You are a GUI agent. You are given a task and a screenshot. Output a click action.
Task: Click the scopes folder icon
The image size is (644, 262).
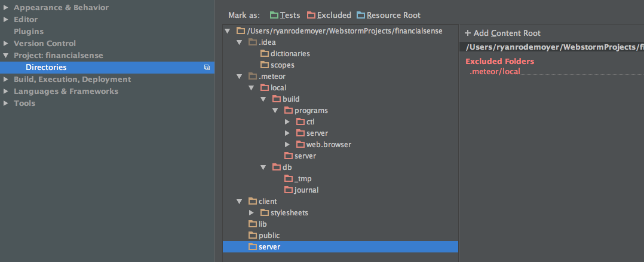tap(265, 65)
